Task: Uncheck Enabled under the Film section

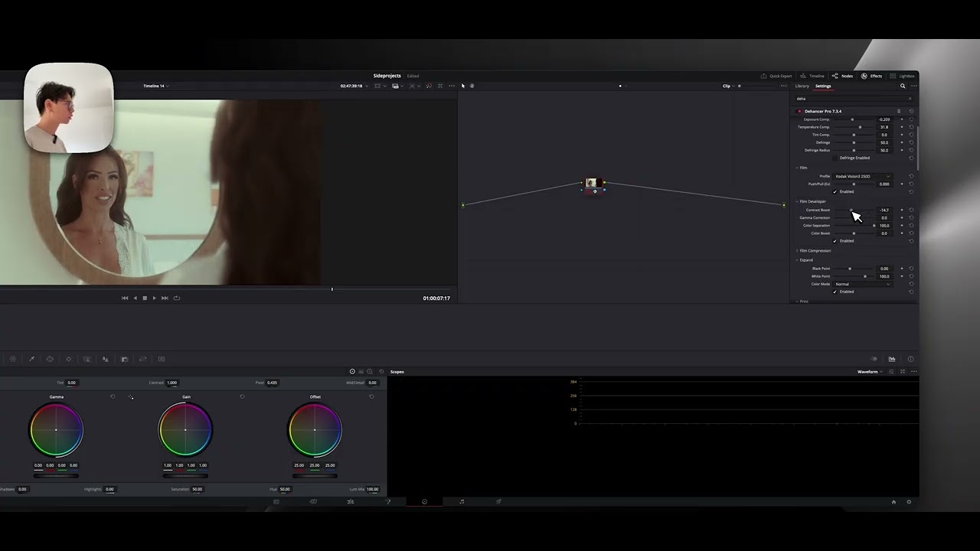Action: click(x=835, y=191)
